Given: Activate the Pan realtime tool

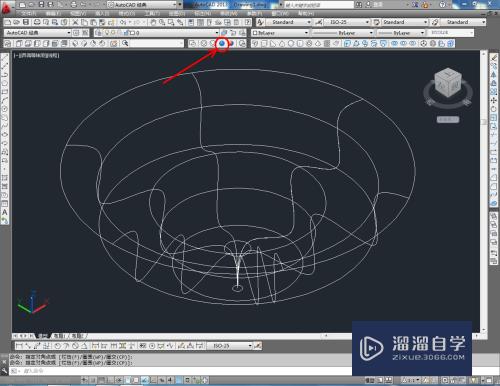Looking at the screenshot, I should point(153,22).
